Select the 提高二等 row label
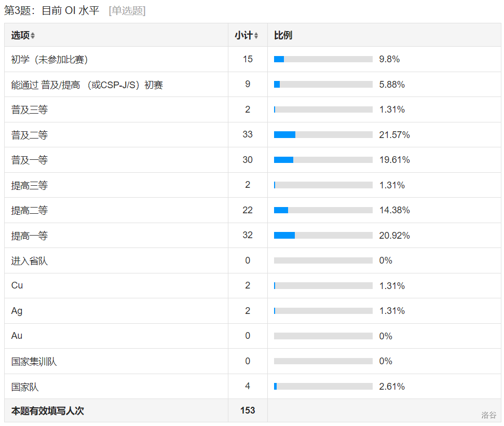The height and width of the screenshot is (426, 504). pyautogui.click(x=30, y=211)
